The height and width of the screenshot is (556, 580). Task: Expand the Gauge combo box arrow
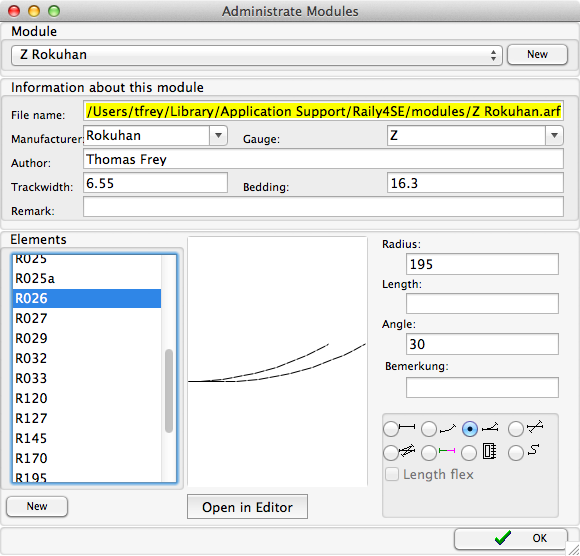[554, 135]
